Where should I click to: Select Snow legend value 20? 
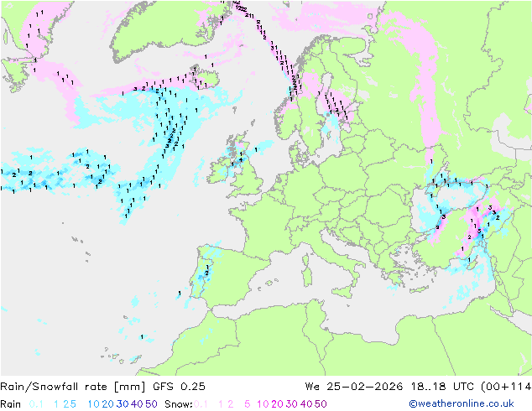pos(277,404)
